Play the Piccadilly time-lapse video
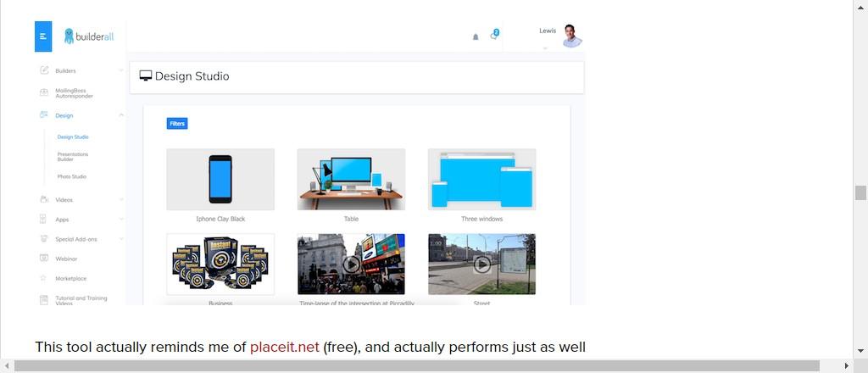 pos(351,264)
